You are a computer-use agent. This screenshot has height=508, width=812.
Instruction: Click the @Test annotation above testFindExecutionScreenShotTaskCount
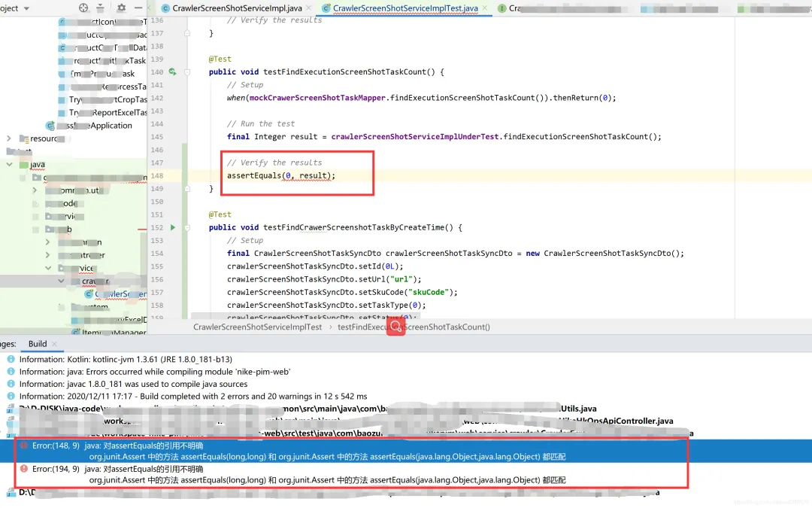pos(220,59)
